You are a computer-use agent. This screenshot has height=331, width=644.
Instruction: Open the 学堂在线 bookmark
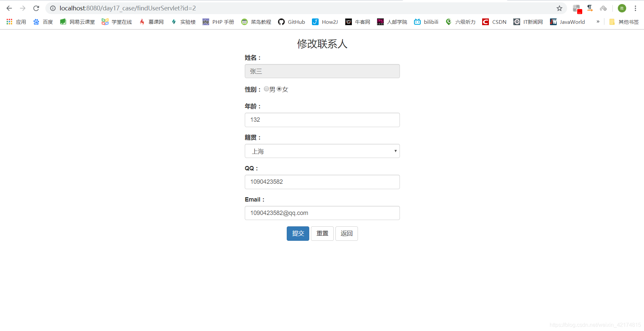point(117,22)
